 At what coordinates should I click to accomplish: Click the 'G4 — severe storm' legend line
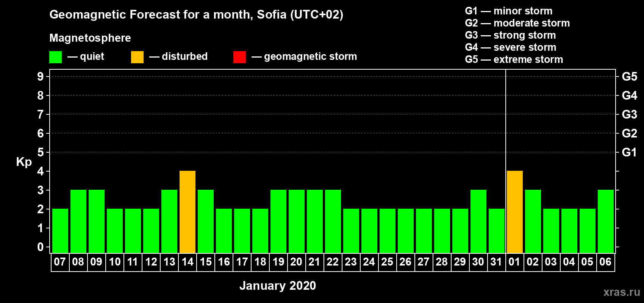511,47
